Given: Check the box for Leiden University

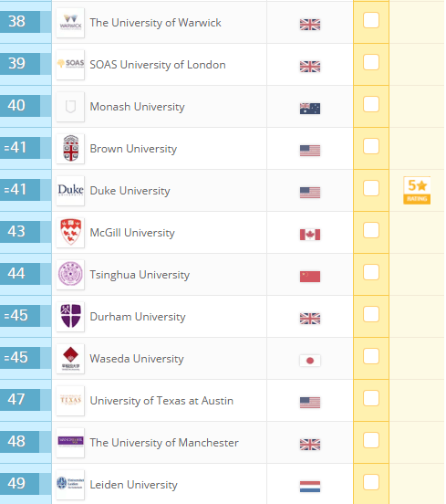Looking at the screenshot, I should [x=371, y=482].
